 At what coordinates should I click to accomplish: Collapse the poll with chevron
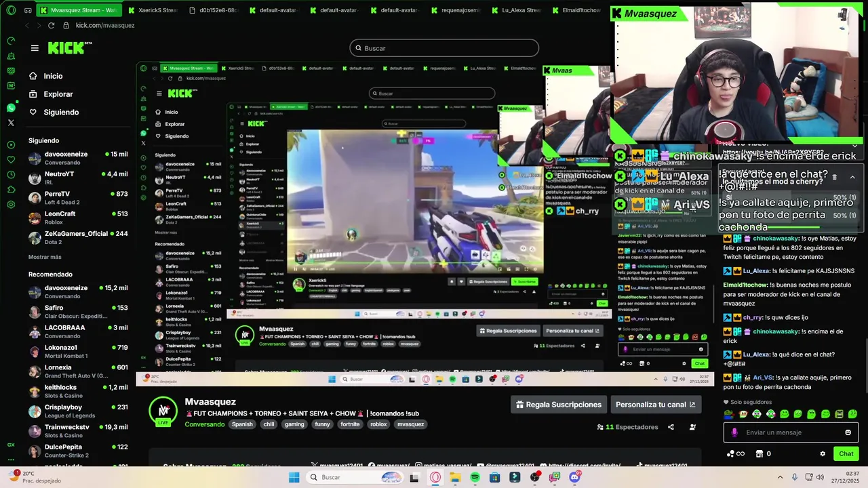click(x=852, y=177)
